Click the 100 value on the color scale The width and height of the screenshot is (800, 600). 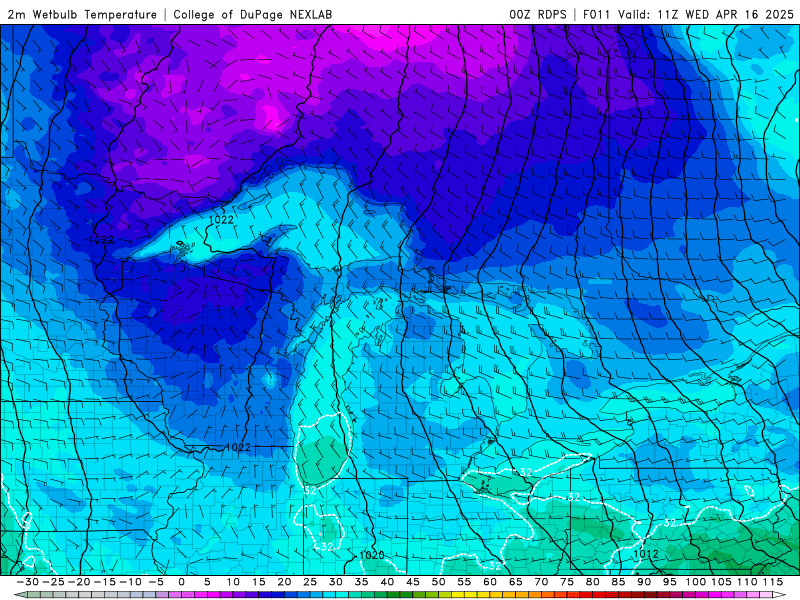695,582
